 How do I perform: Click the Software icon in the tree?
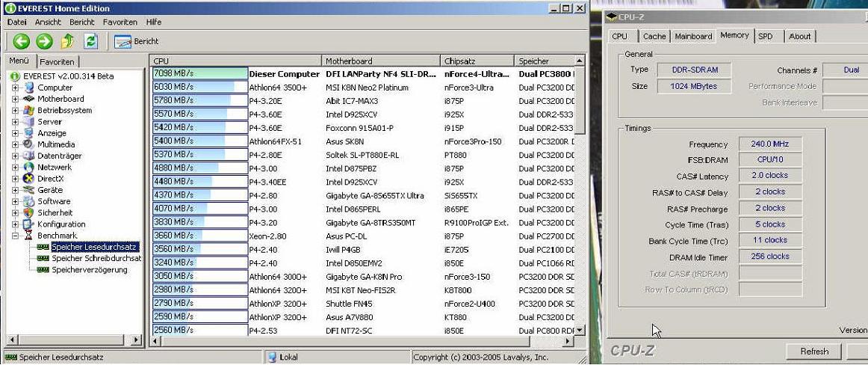pos(29,201)
